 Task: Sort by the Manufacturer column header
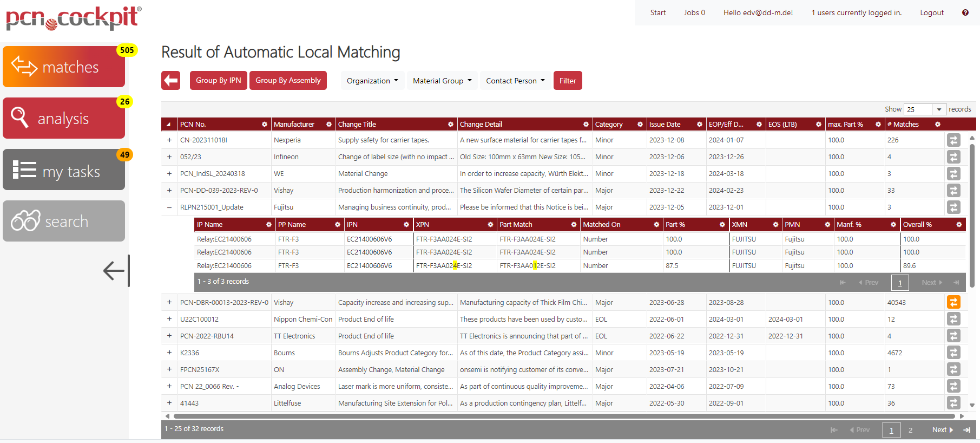point(294,125)
